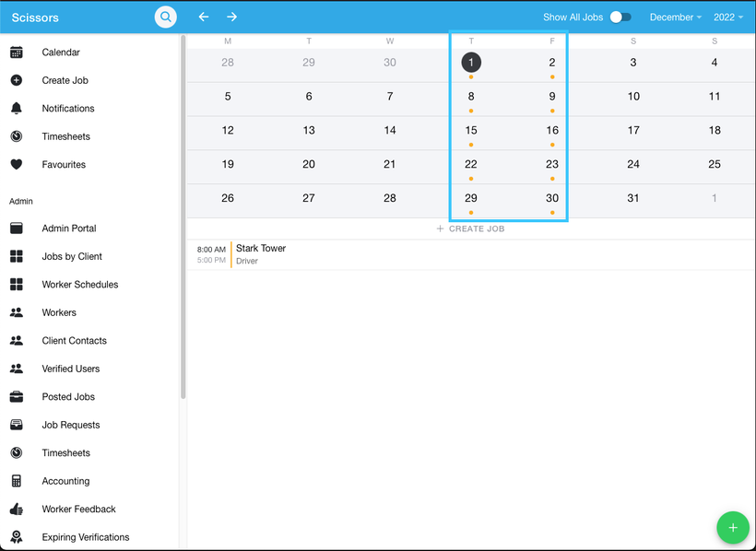The image size is (756, 551).
Task: Open Calendar in the sidebar
Action: 60,53
